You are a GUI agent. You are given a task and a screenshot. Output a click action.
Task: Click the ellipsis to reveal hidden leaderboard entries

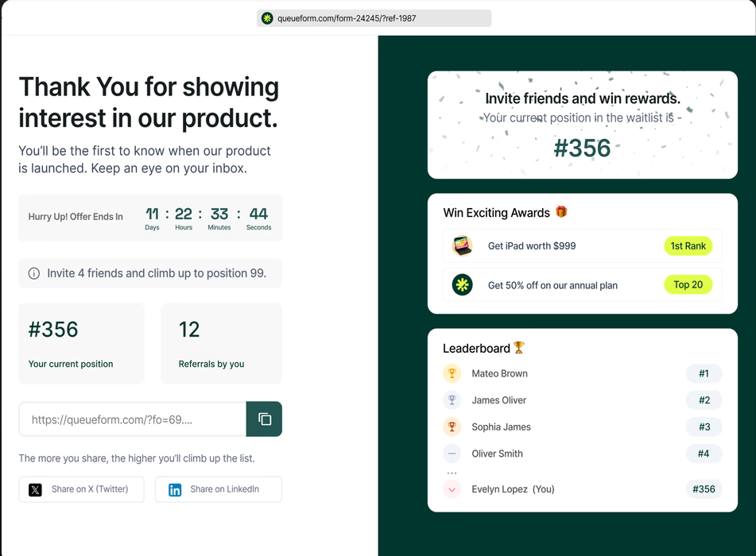click(x=452, y=473)
